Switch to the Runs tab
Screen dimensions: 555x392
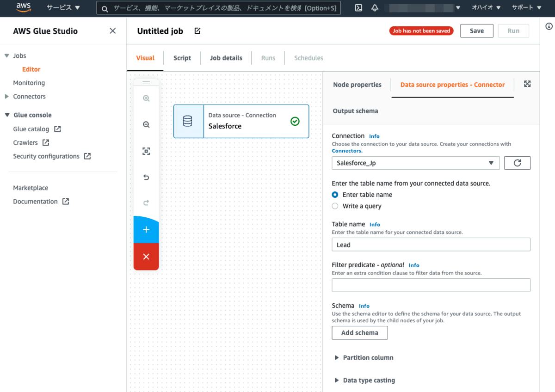(268, 58)
